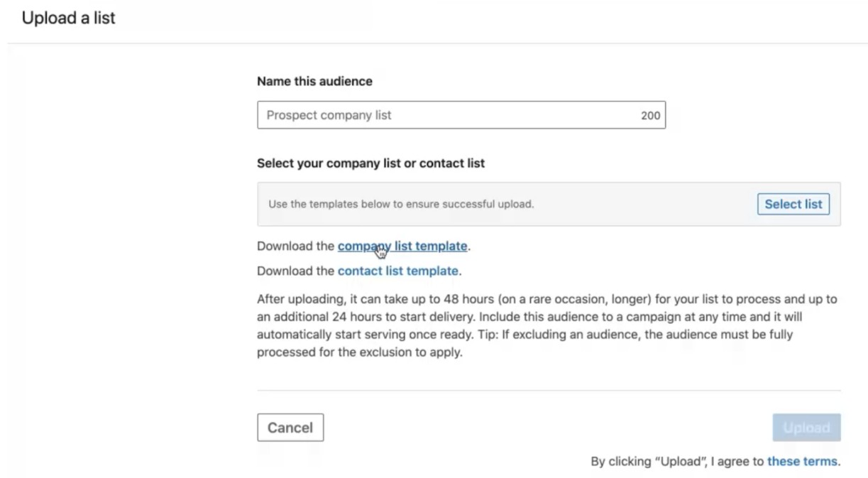Click the 'Name this audience' label
Image resolution: width=868 pixels, height=478 pixels.
pyautogui.click(x=314, y=81)
